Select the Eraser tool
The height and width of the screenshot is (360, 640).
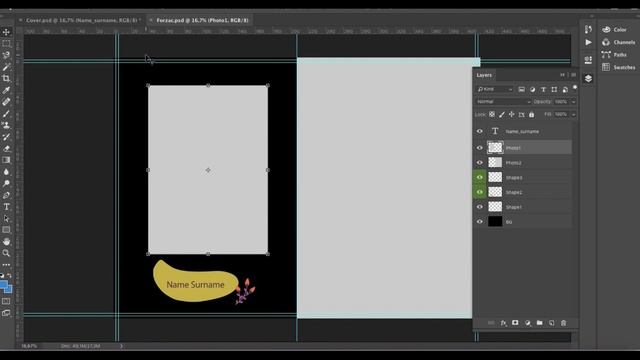pyautogui.click(x=6, y=148)
